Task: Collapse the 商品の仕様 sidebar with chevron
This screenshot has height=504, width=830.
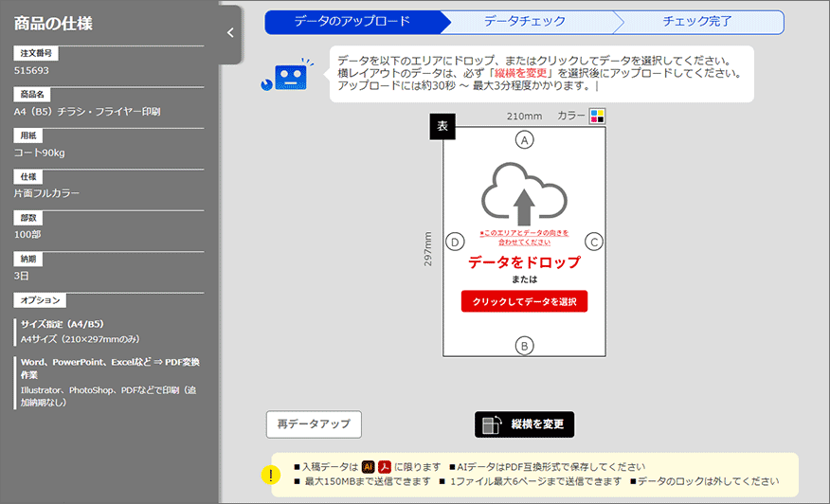Action: point(230,33)
